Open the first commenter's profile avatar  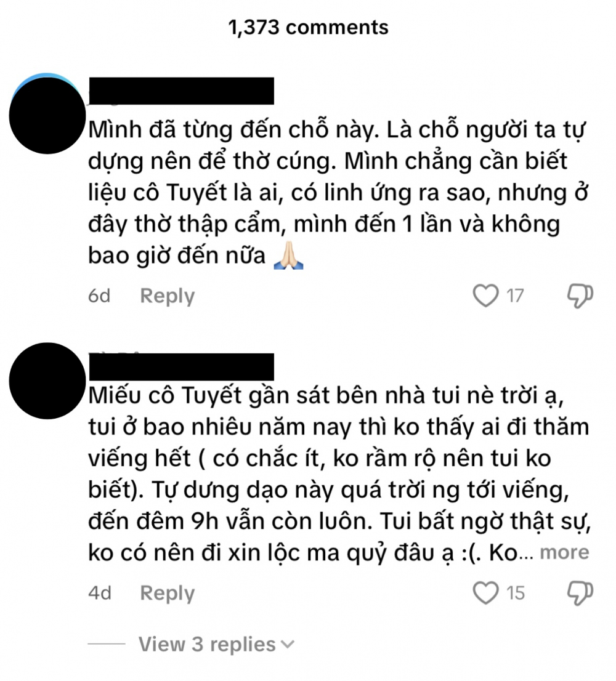(47, 115)
